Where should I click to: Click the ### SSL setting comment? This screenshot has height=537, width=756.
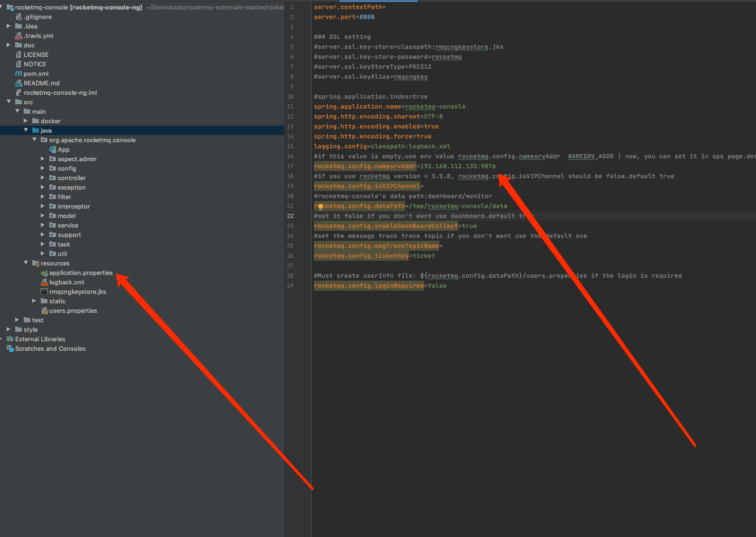coord(342,37)
